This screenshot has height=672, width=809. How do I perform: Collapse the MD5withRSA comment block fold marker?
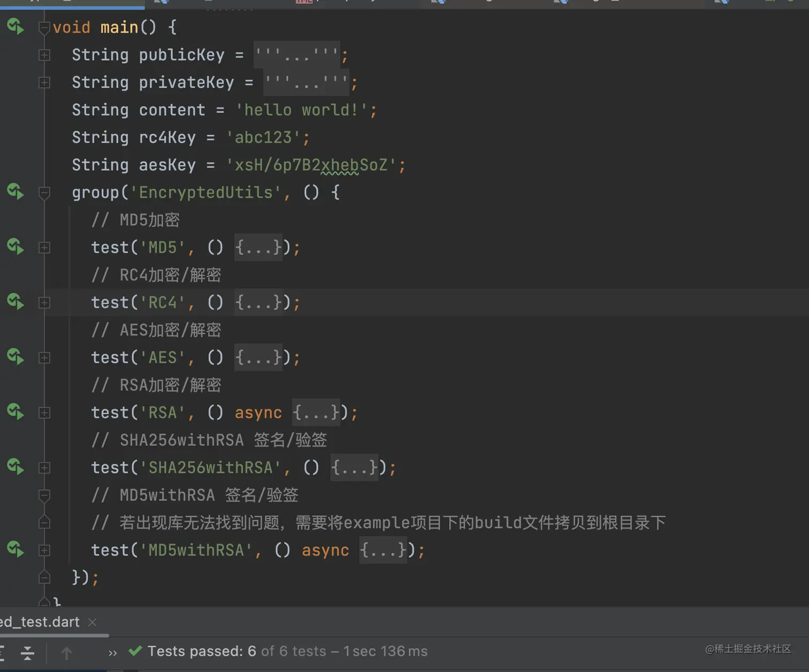click(44, 496)
